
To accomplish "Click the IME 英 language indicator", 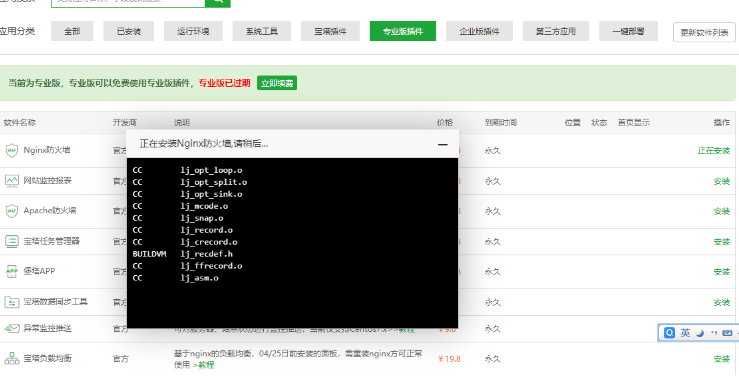I will pyautogui.click(x=685, y=333).
